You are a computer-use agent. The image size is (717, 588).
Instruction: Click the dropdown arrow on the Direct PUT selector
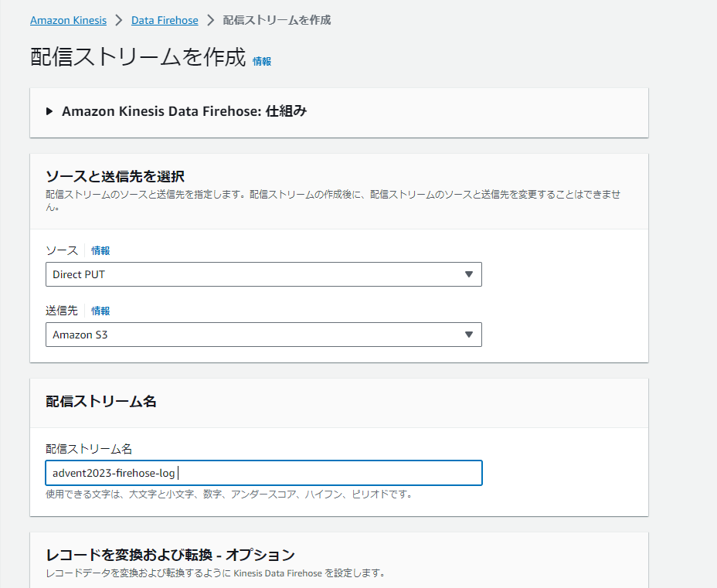tap(468, 274)
